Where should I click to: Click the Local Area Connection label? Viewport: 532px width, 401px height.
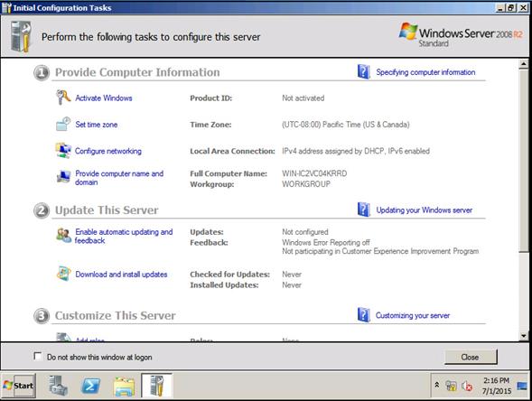[232, 151]
